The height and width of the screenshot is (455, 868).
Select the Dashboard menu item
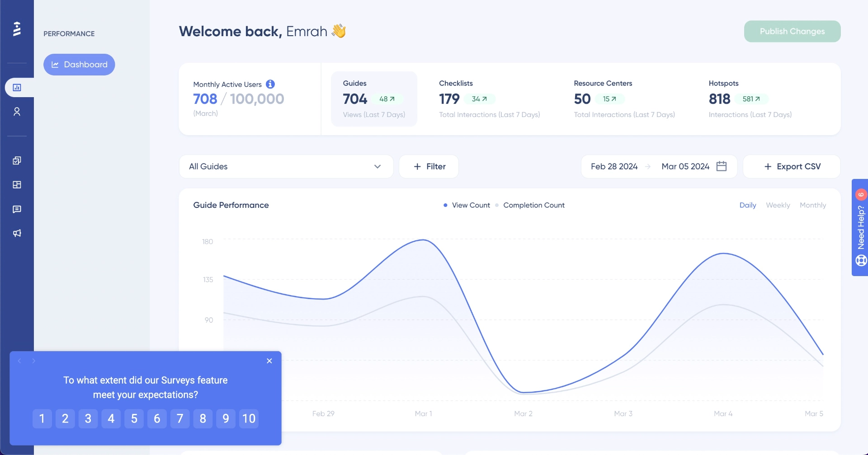click(x=79, y=64)
